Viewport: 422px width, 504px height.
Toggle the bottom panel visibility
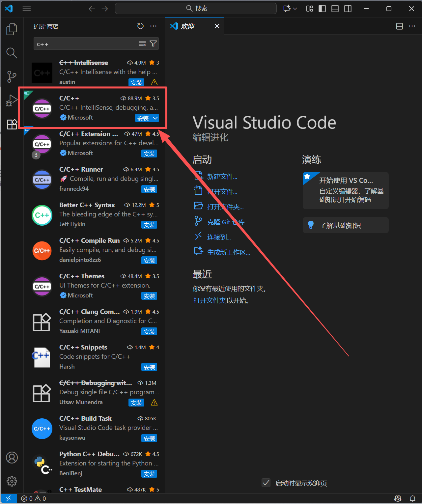click(335, 9)
